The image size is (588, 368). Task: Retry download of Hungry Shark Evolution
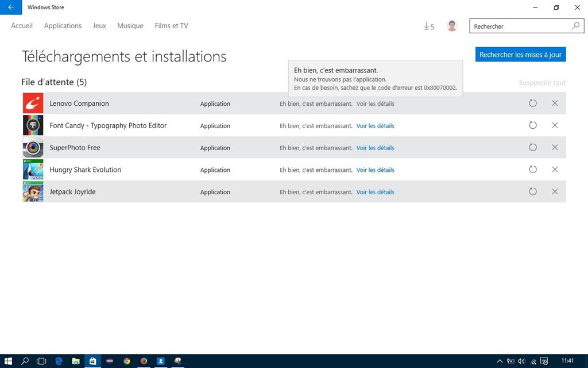coord(532,170)
